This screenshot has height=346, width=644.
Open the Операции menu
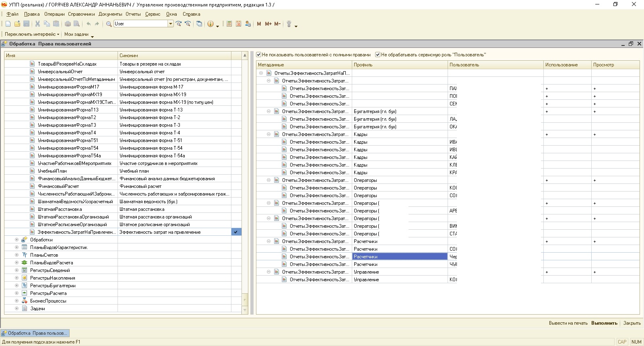tap(54, 14)
